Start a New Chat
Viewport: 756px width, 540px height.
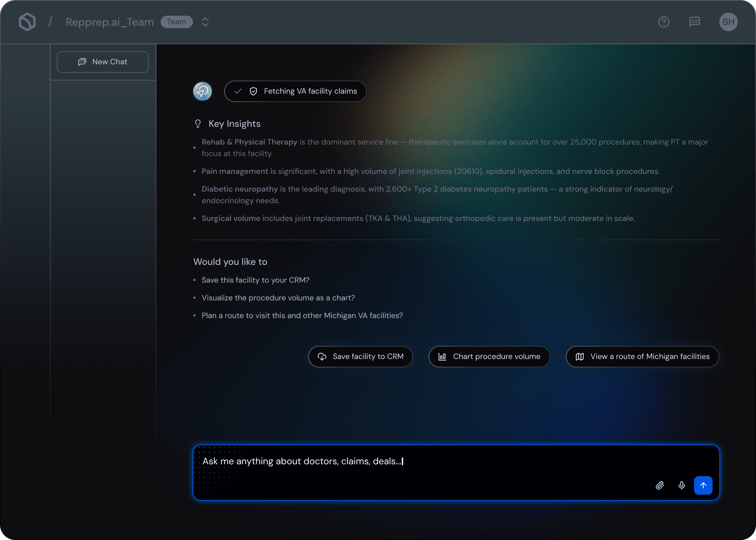[103, 62]
